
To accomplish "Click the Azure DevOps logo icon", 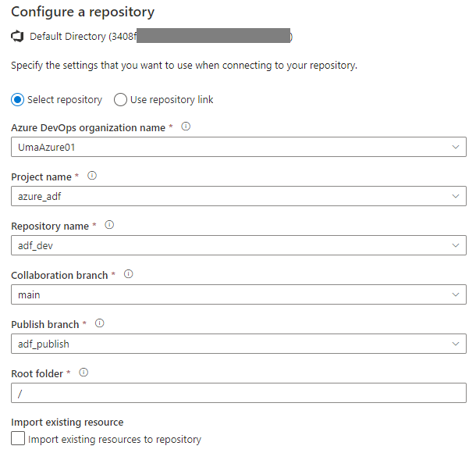I will click(x=17, y=37).
